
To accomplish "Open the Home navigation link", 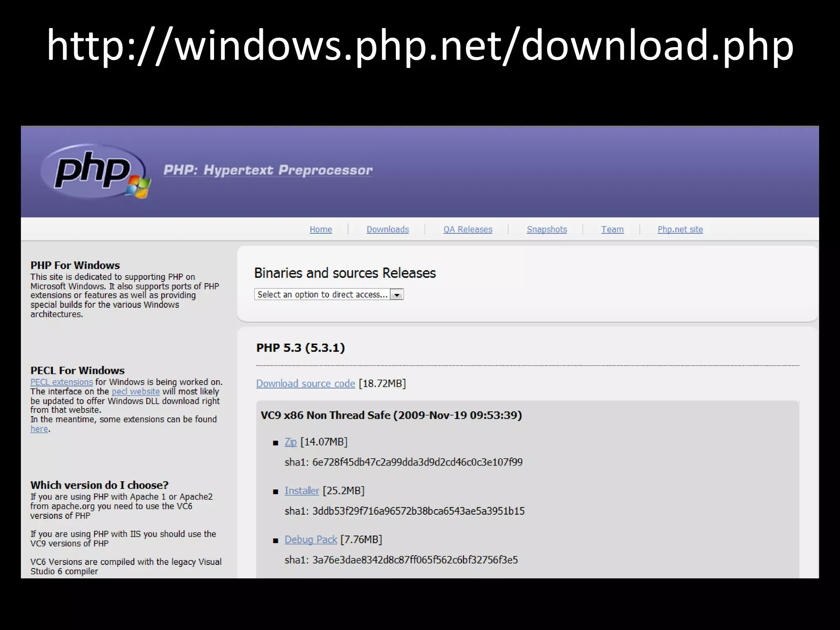I will pyautogui.click(x=321, y=229).
